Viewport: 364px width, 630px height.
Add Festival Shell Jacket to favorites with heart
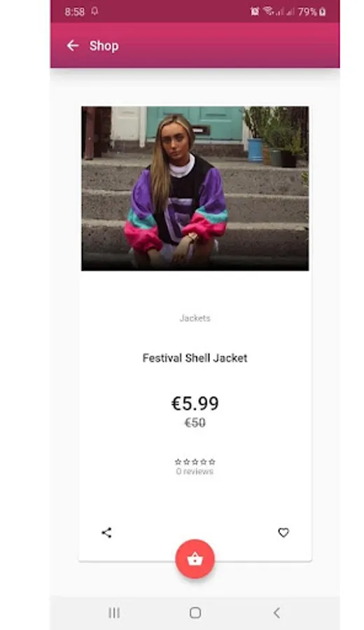[x=283, y=533]
